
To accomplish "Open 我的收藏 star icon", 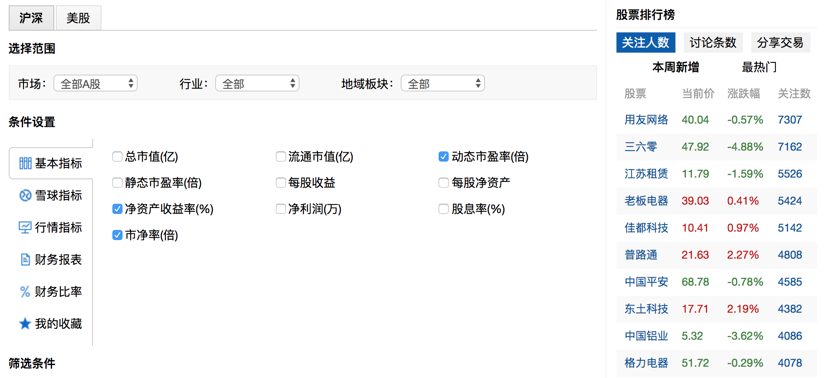I will point(25,324).
